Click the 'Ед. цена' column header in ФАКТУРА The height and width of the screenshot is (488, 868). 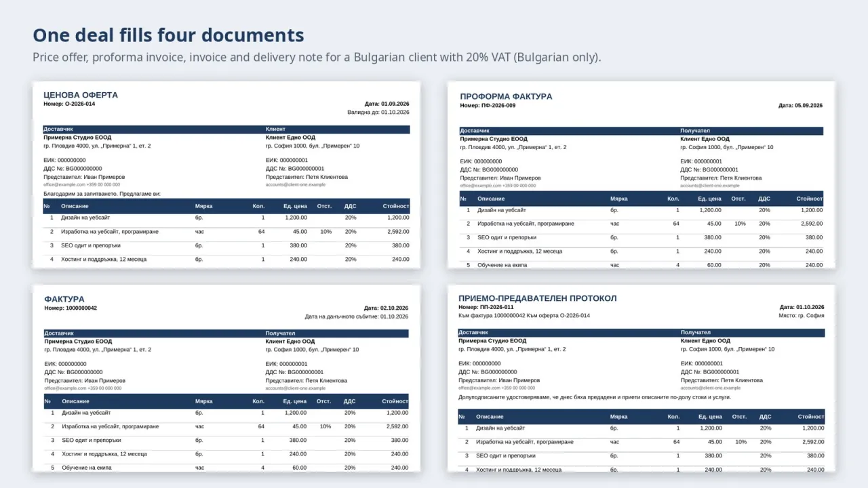click(295, 401)
